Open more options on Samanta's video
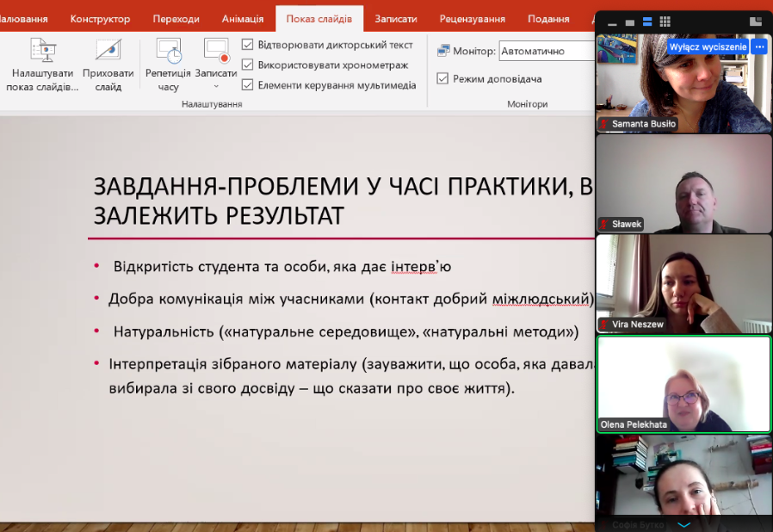Viewport: 773px width, 532px height. [760, 46]
